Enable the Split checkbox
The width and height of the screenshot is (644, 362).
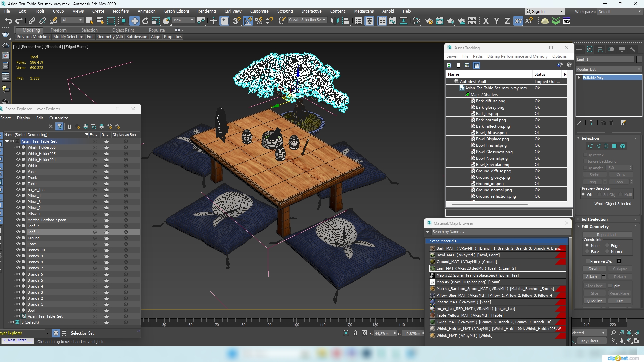click(x=610, y=286)
